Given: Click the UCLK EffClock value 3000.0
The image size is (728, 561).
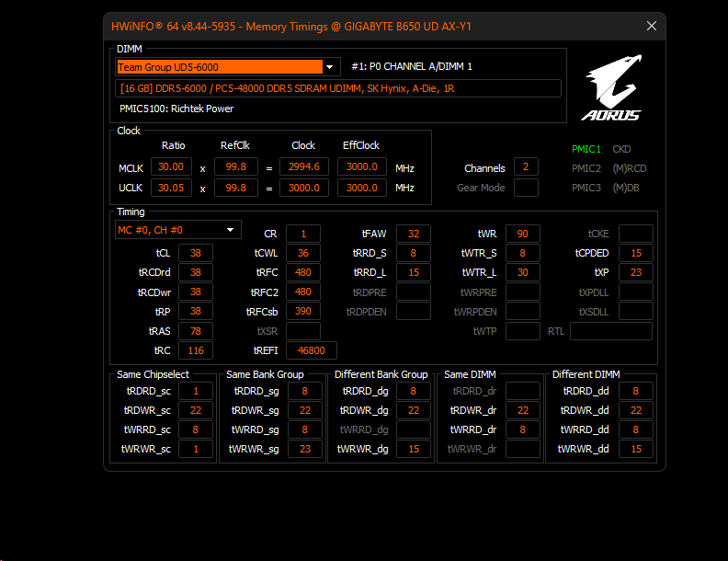Looking at the screenshot, I should pyautogui.click(x=362, y=188).
